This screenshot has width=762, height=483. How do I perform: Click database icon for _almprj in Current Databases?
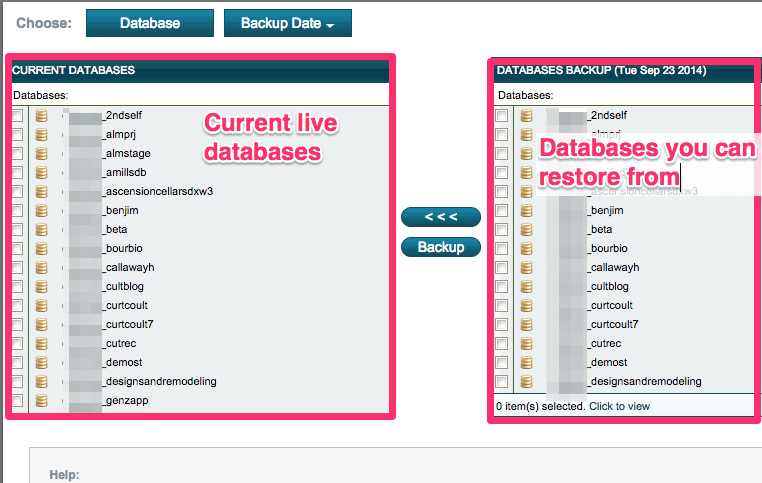point(42,135)
